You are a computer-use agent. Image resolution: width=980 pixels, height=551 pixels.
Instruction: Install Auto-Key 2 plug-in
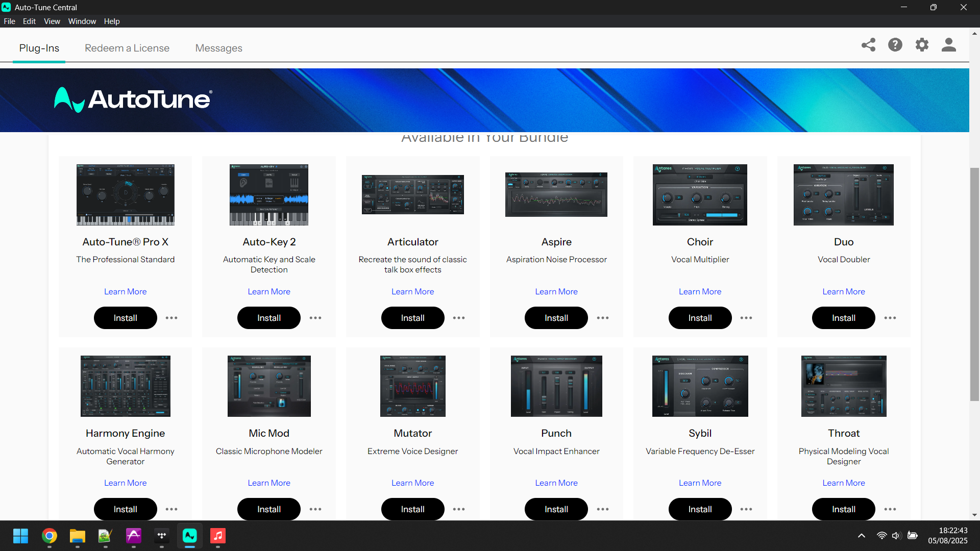[269, 318]
